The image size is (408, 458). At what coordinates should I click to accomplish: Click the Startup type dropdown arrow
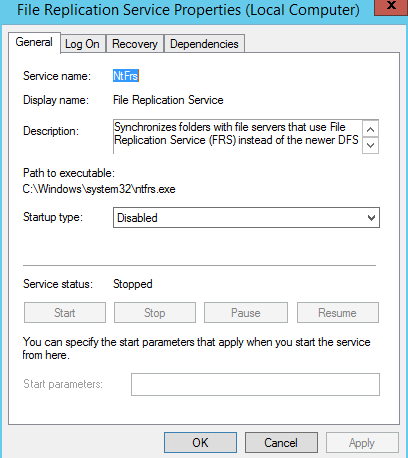pyautogui.click(x=371, y=218)
